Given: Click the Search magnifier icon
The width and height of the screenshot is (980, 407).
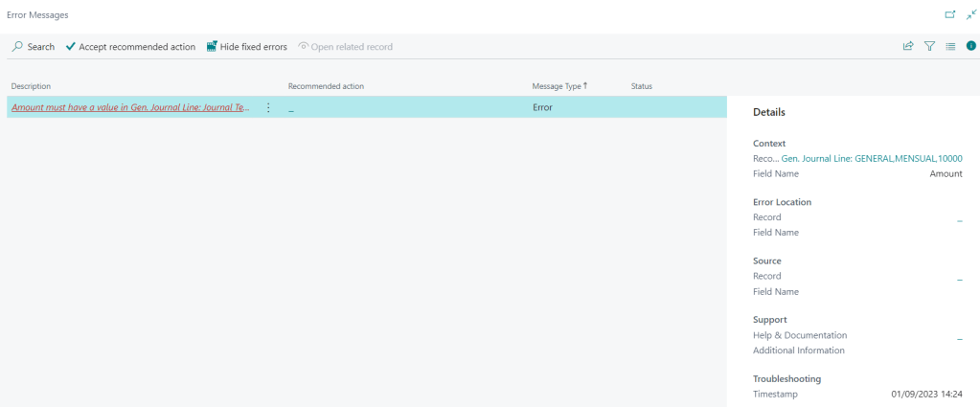Looking at the screenshot, I should [x=17, y=47].
